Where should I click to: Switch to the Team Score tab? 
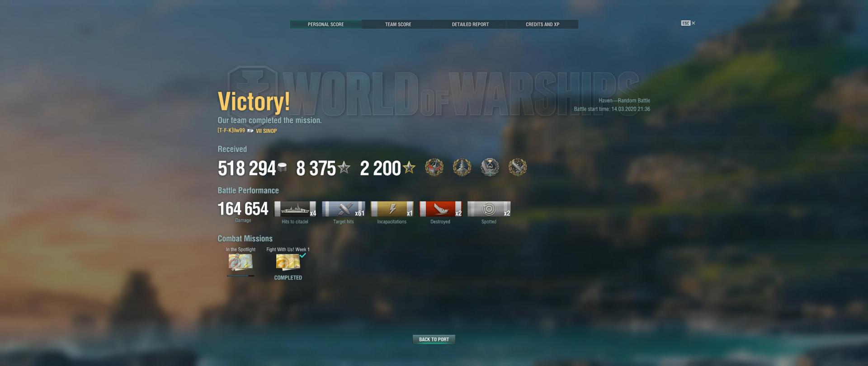tap(398, 24)
